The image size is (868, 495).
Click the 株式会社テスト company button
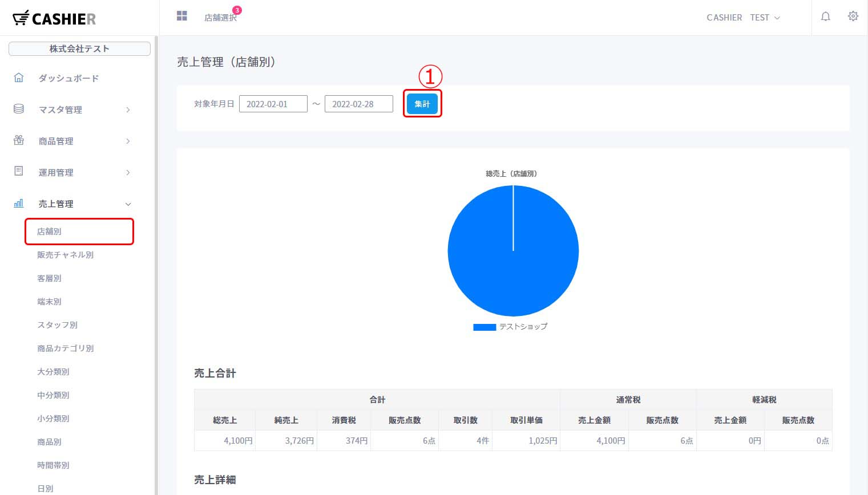(79, 49)
